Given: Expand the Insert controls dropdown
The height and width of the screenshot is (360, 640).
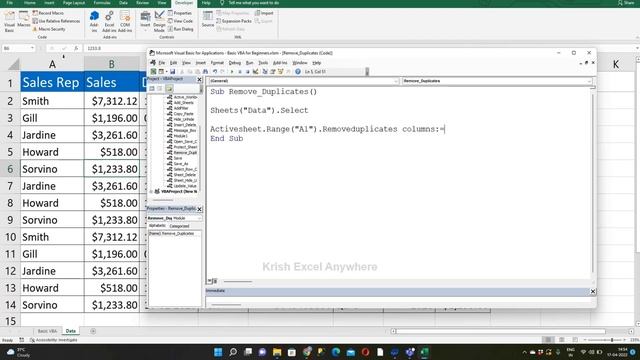Looking at the screenshot, I should click(145, 21).
